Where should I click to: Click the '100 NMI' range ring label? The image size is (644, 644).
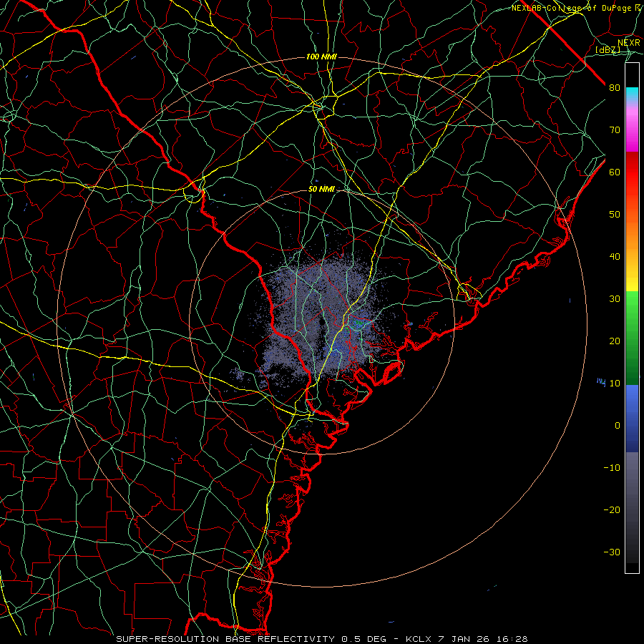tap(321, 57)
